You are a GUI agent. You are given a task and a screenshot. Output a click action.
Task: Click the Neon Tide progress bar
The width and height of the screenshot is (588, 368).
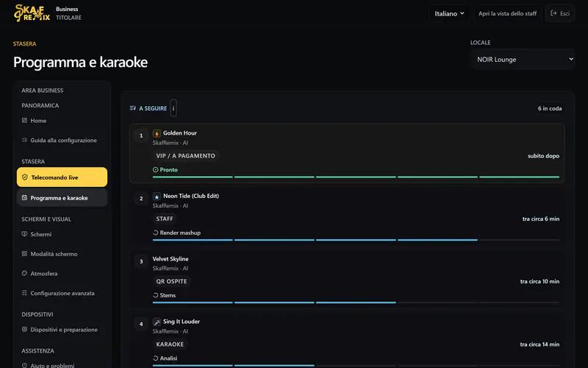pos(356,240)
